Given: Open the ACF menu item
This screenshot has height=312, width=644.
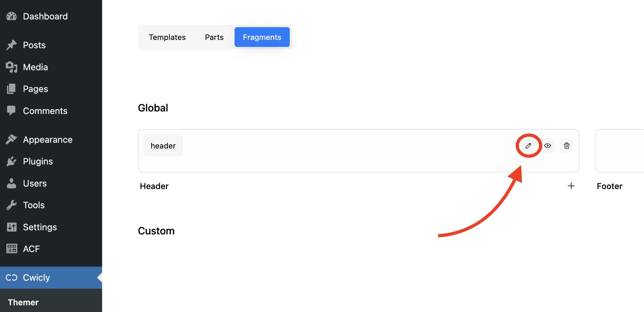Looking at the screenshot, I should pos(31,249).
